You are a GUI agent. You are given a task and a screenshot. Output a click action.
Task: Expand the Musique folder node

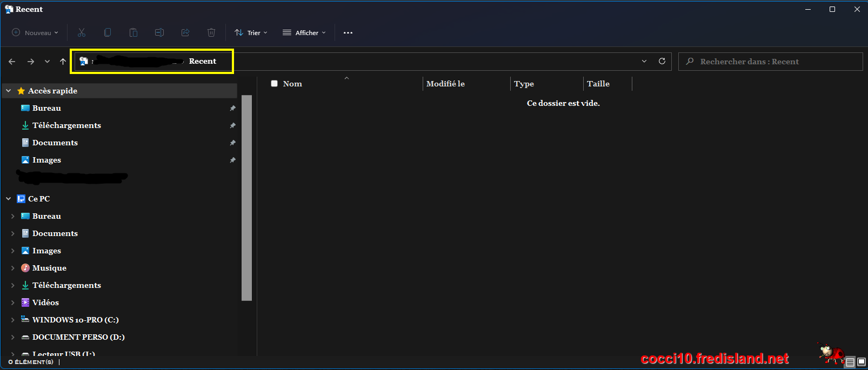click(x=13, y=268)
